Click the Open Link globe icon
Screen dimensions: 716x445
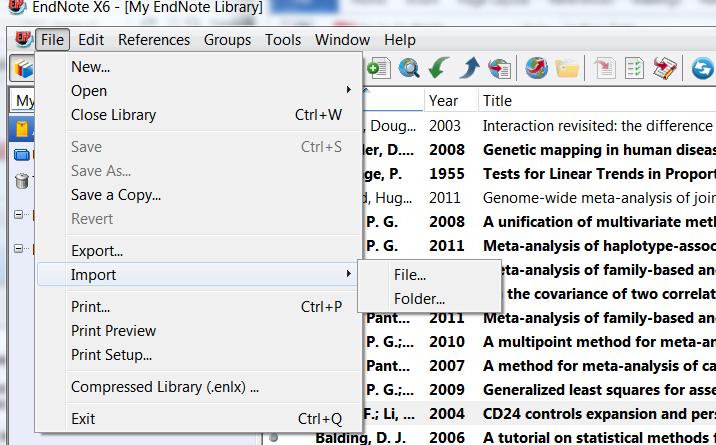point(537,69)
